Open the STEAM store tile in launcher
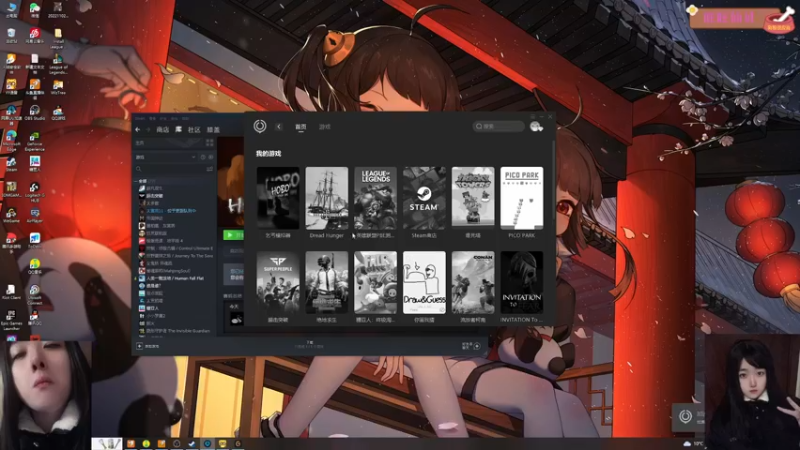Screen dimensions: 800x450 pyautogui.click(x=424, y=198)
